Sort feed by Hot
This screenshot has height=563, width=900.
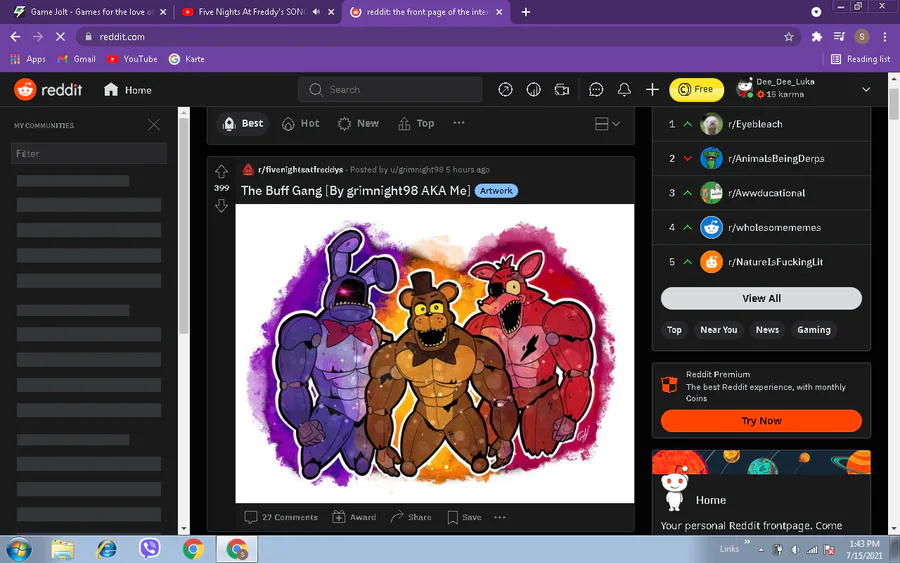301,123
